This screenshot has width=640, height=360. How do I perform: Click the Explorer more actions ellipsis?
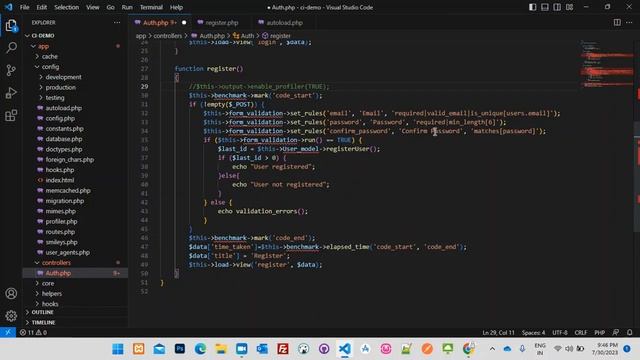[x=117, y=22]
